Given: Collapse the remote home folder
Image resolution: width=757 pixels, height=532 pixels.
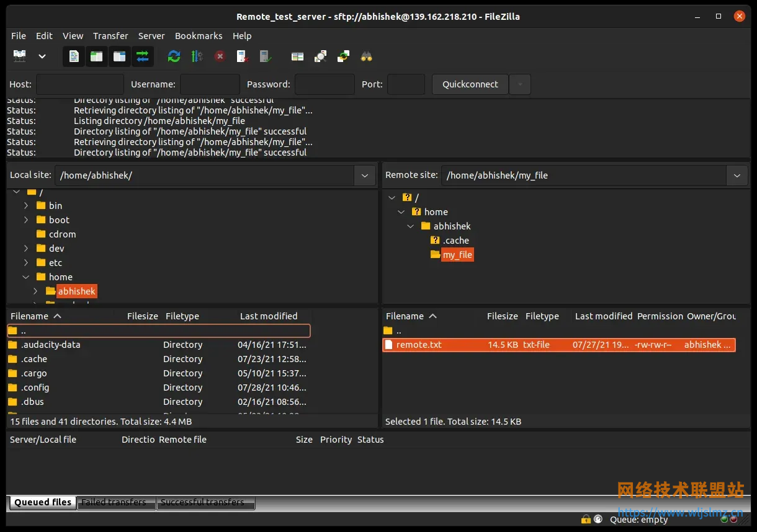Looking at the screenshot, I should tap(401, 211).
